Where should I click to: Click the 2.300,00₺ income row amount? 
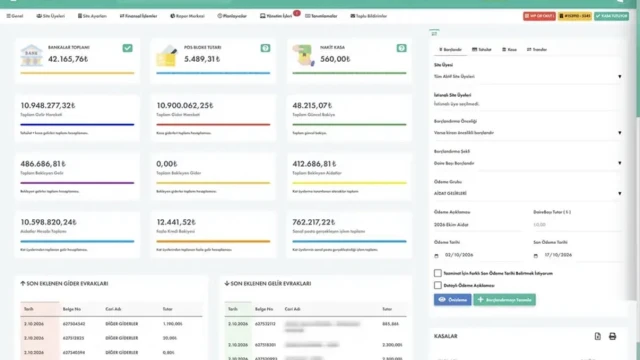coord(392,345)
